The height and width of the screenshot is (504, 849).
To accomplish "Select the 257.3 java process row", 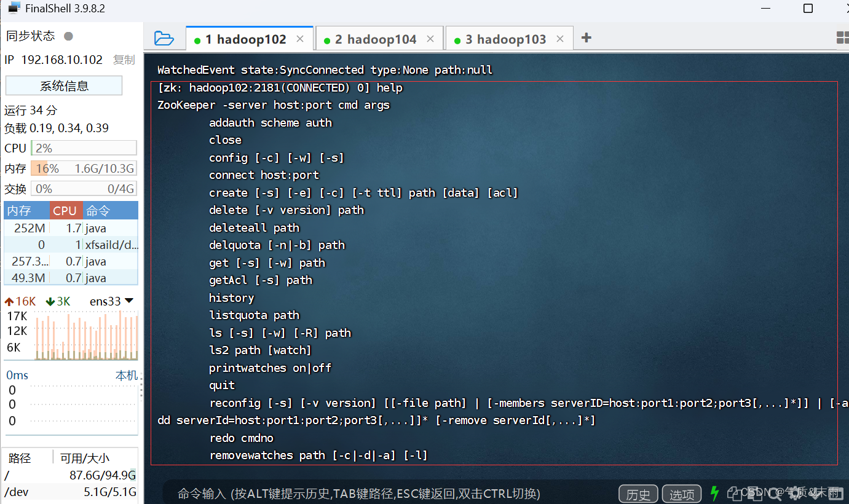I will pos(71,261).
